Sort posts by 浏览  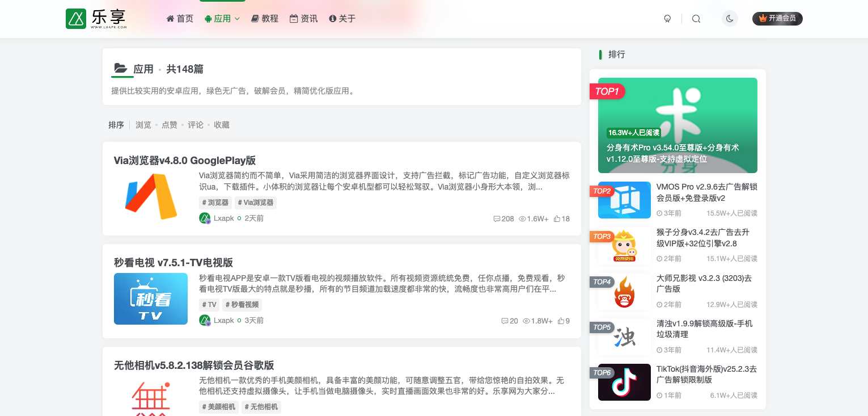[x=143, y=125]
